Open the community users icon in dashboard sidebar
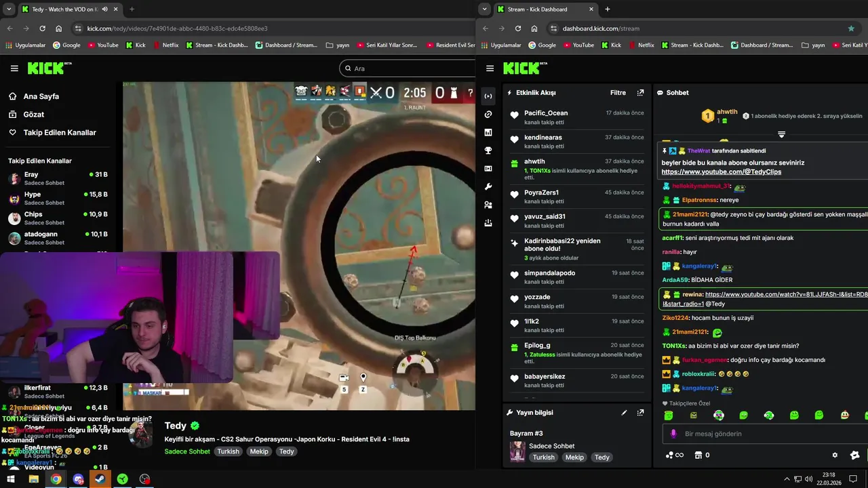 488,205
